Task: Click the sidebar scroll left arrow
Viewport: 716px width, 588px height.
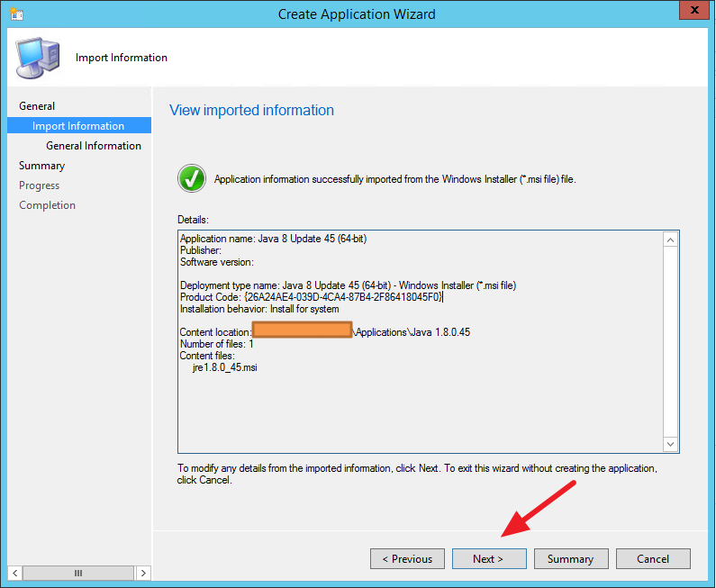Action: (x=14, y=573)
